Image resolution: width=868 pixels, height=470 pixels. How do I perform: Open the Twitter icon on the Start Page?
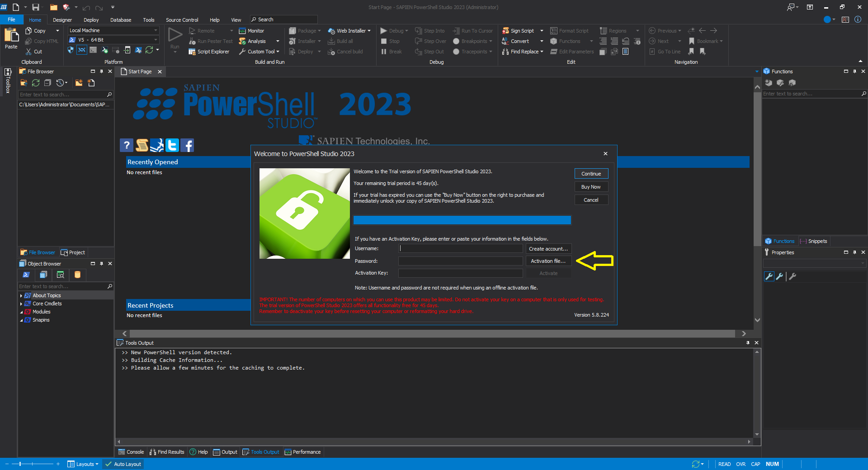pos(172,145)
